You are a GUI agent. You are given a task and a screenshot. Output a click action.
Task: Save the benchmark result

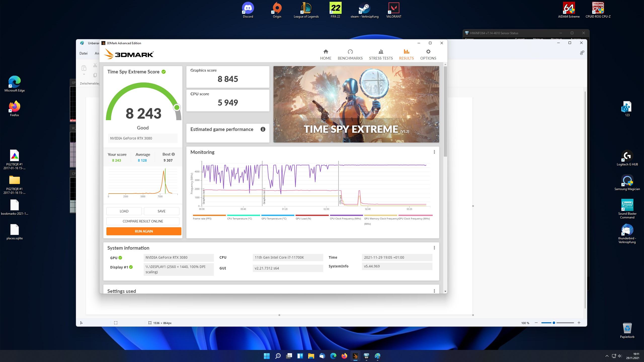point(161,211)
